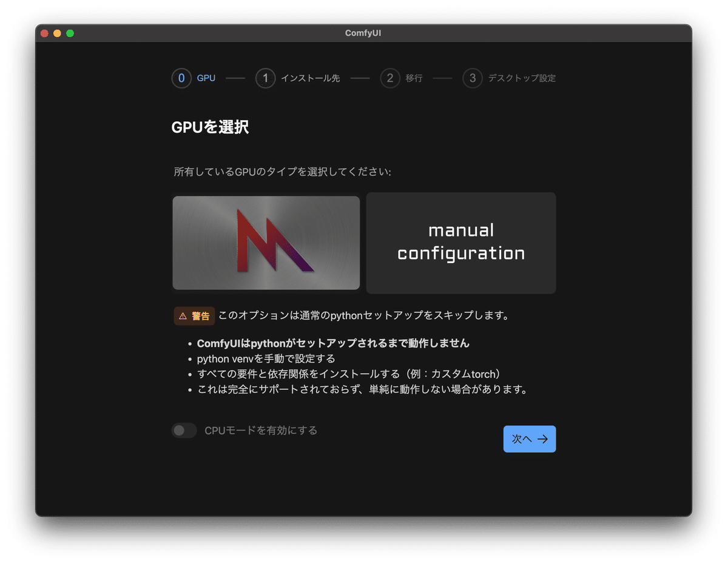Viewport: 728px width, 564px height.
Task: Go to step 3 デスクトップ設定
Action: [x=510, y=78]
